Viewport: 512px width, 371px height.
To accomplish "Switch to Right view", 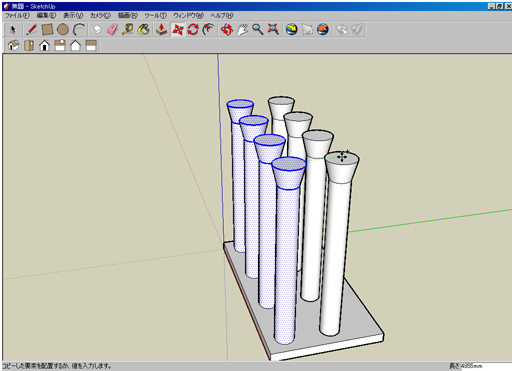I will tap(60, 45).
